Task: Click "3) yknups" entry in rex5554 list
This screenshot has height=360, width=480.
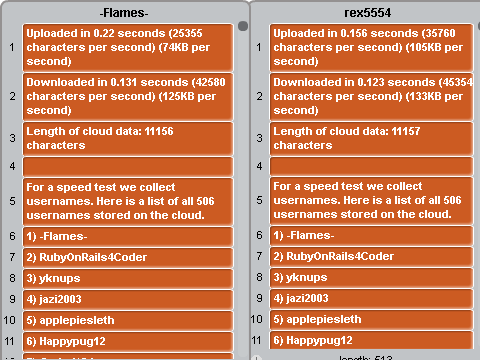Action: 372,277
